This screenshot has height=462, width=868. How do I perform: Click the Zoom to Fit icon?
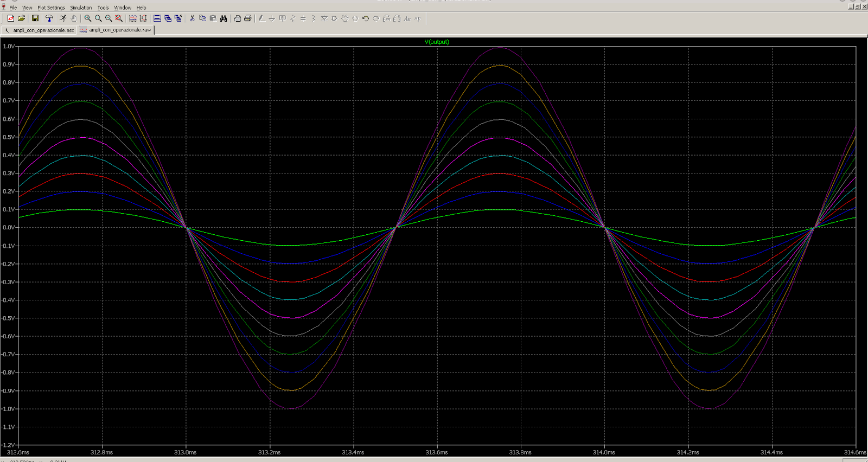119,18
